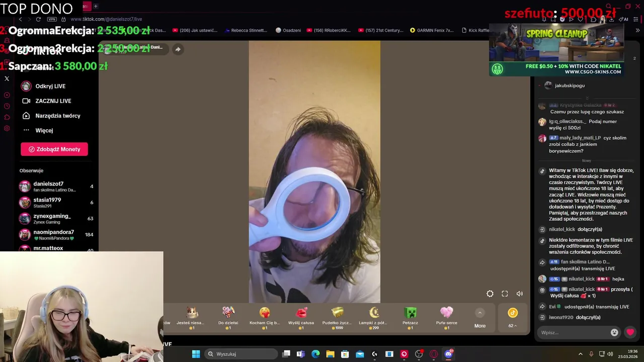644x362 pixels.
Task: Open the 21st Century bookmark
Action: click(381, 30)
